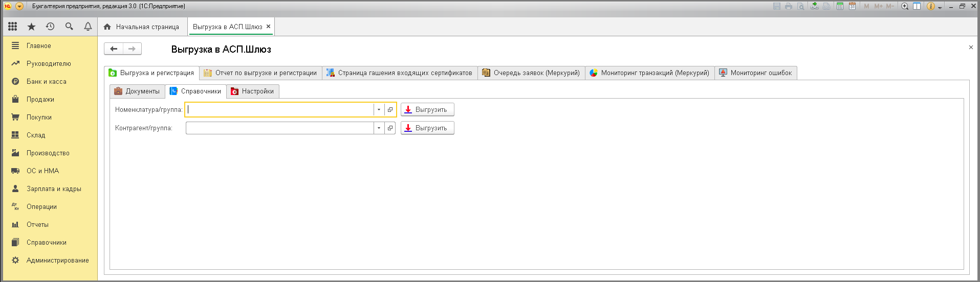The height and width of the screenshot is (282, 980).
Task: Expand the arrow next to information icon
Action: click(x=940, y=7)
